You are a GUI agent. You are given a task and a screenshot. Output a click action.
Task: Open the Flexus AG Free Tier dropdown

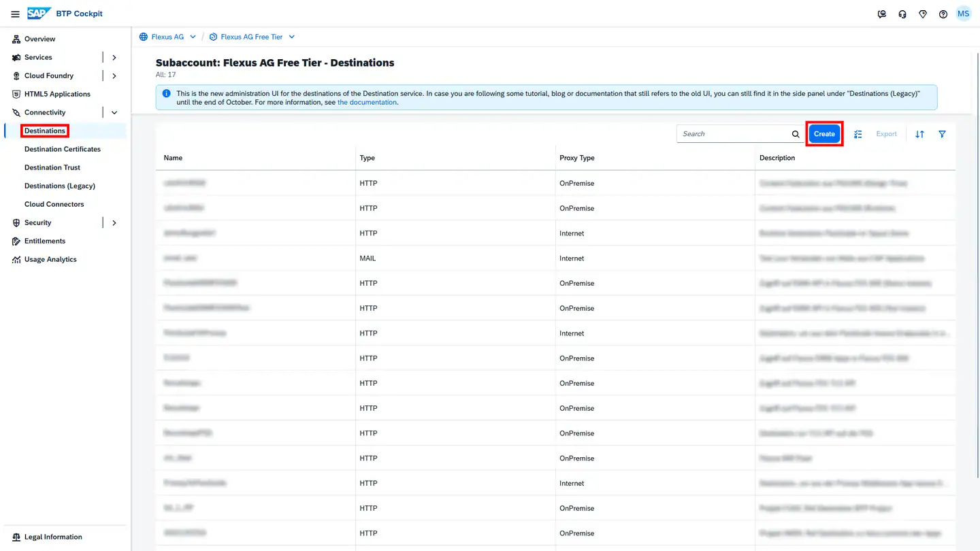[x=292, y=37]
